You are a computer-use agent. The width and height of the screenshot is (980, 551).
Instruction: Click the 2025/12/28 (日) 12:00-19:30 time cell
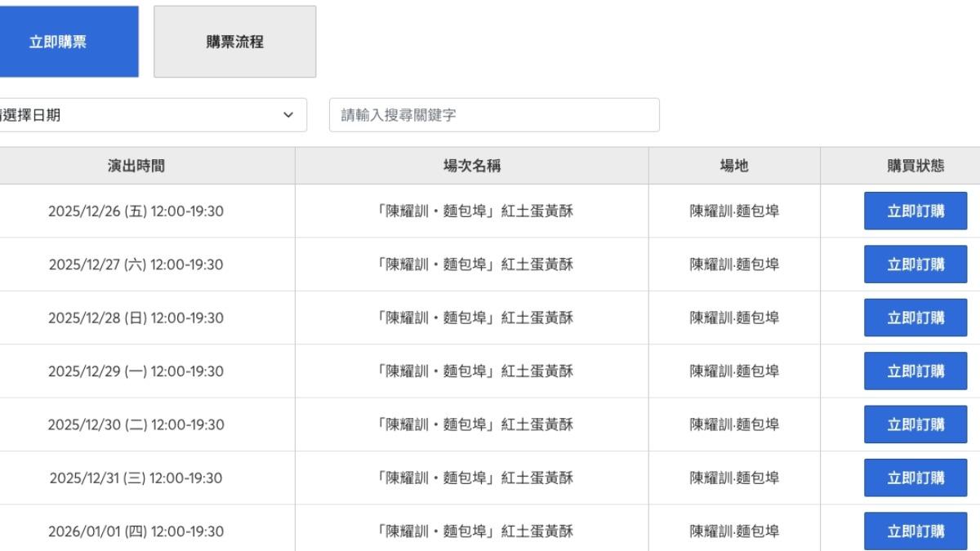click(x=136, y=318)
